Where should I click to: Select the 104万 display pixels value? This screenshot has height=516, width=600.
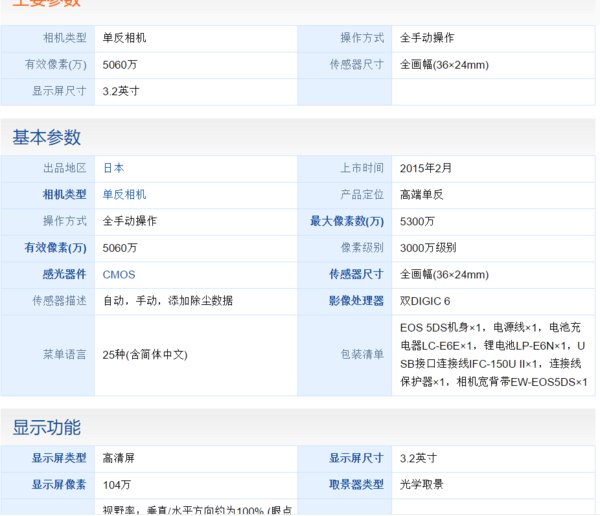[117, 485]
